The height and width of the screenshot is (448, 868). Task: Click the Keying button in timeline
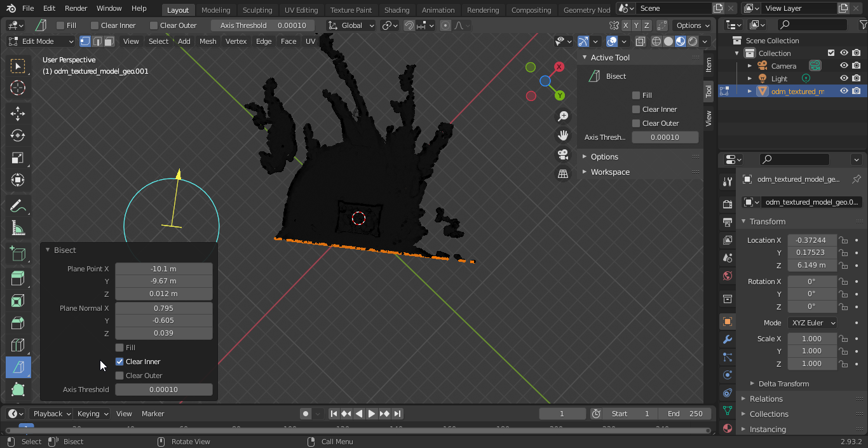[x=92, y=414]
